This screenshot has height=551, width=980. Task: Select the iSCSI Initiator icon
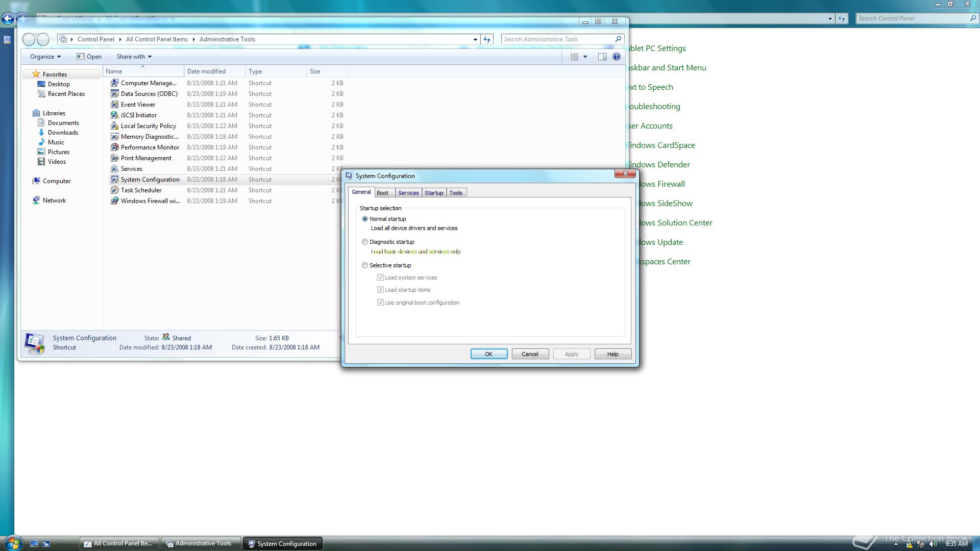click(115, 115)
